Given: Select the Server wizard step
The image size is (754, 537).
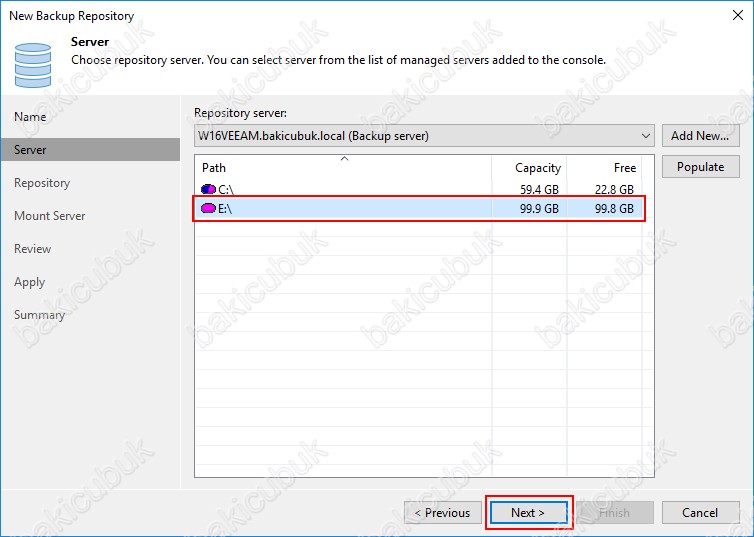Looking at the screenshot, I should [90, 150].
